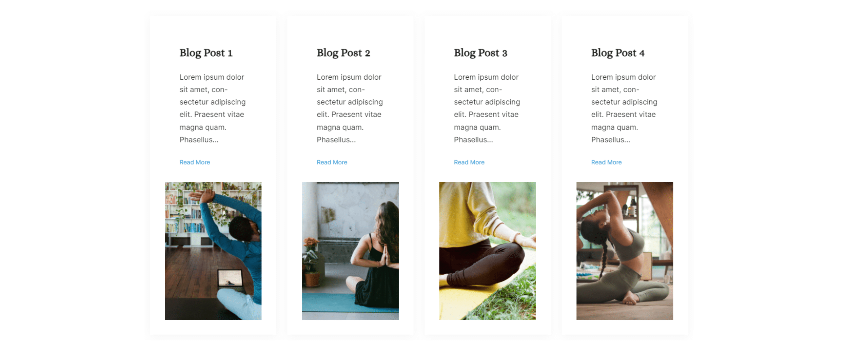Screen dimensions: 868x354
Task: Open the yoga-by-bookshelf image in Blog Post 1
Action: click(x=213, y=251)
